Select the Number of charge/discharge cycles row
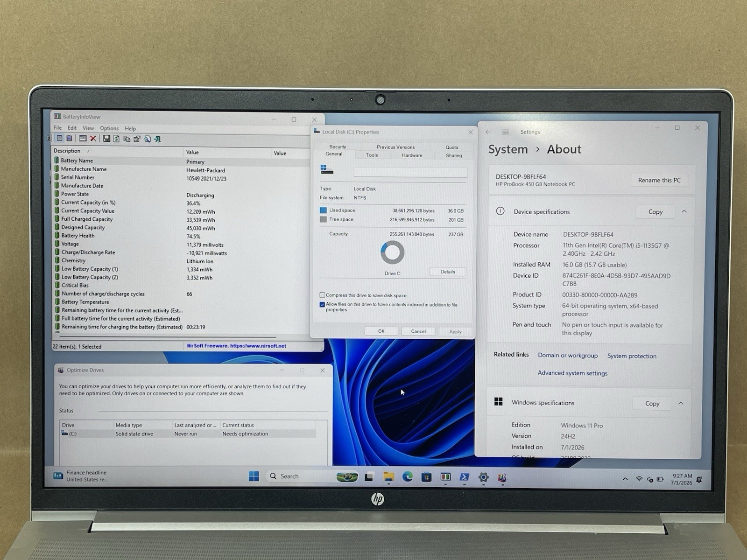The width and height of the screenshot is (747, 560). point(180,294)
